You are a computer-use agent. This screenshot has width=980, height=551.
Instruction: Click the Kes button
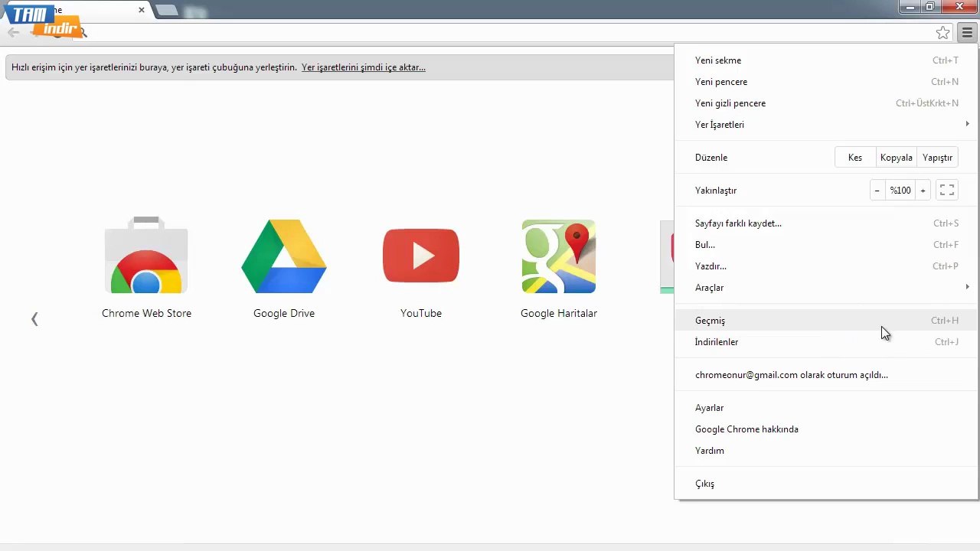click(855, 158)
